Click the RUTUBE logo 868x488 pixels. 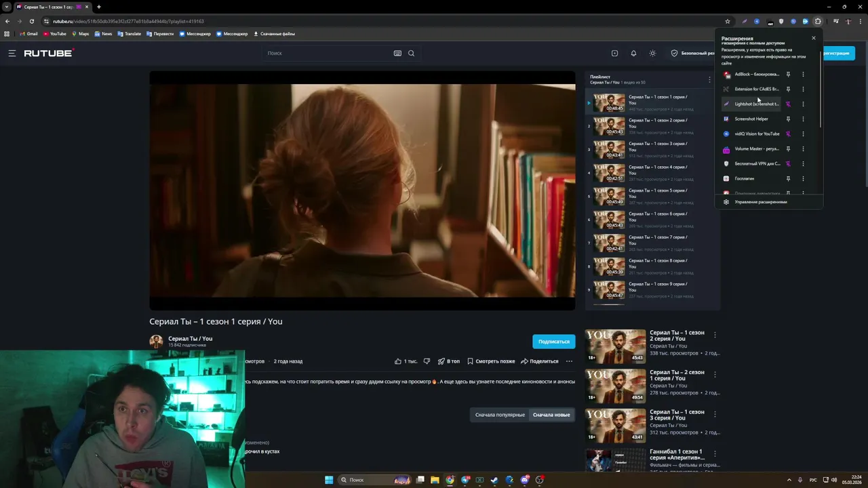tap(49, 53)
